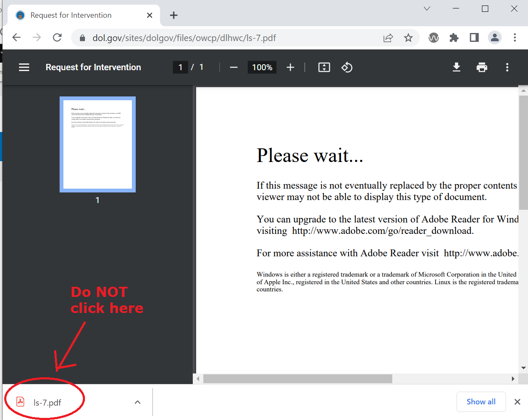Select the page 1 thumbnail
The height and width of the screenshot is (420, 528).
coord(98,145)
